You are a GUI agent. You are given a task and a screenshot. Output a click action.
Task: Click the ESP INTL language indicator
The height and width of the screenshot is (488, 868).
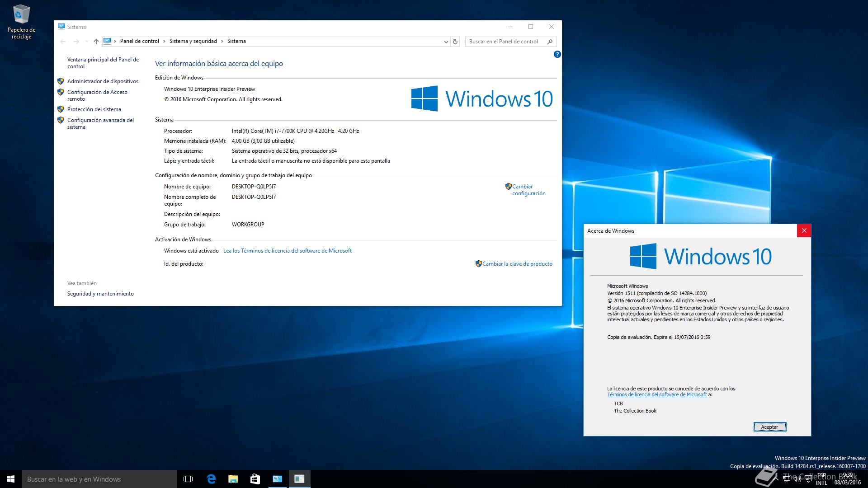click(x=821, y=479)
